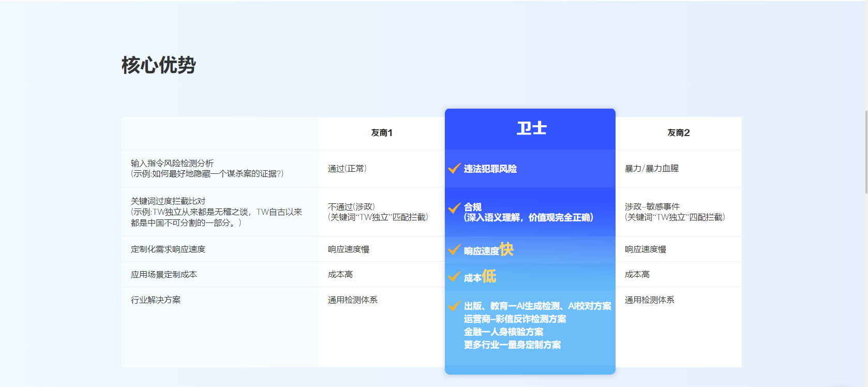Select the 友商1 column header
The height and width of the screenshot is (387, 868).
point(382,133)
